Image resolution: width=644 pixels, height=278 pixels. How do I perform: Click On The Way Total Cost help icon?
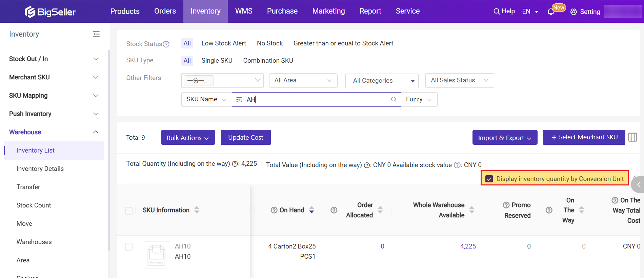point(615,200)
